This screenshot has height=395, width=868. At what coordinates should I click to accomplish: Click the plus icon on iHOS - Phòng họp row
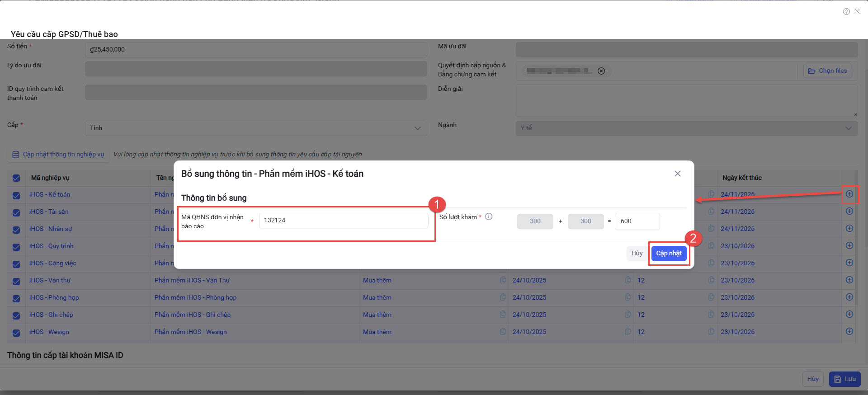coord(849,297)
